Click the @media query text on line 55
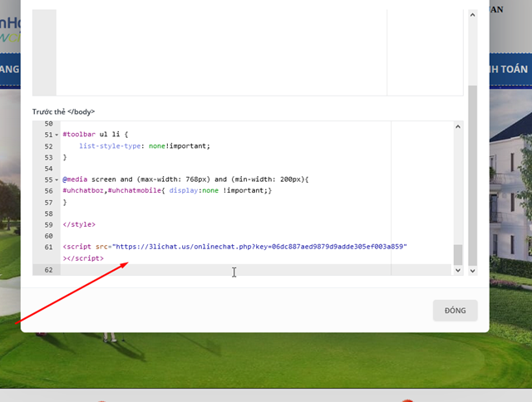The height and width of the screenshot is (402, 532). (x=185, y=179)
